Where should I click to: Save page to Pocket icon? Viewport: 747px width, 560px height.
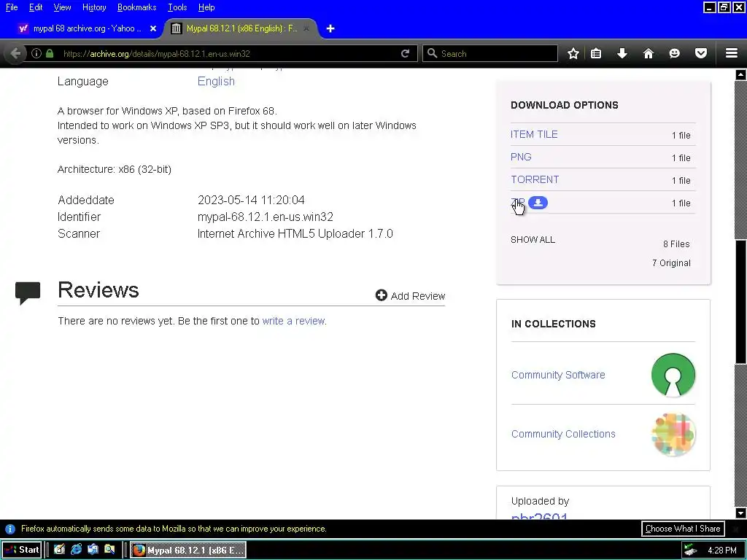click(x=701, y=53)
